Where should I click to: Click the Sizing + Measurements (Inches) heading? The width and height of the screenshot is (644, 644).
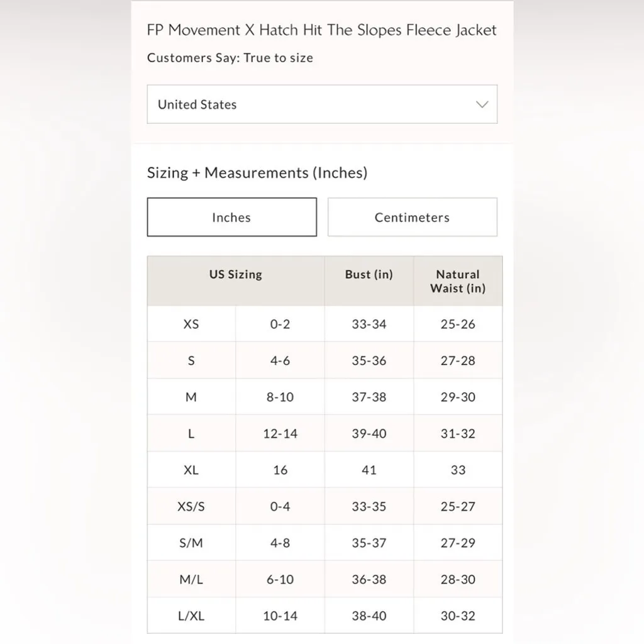pos(257,173)
